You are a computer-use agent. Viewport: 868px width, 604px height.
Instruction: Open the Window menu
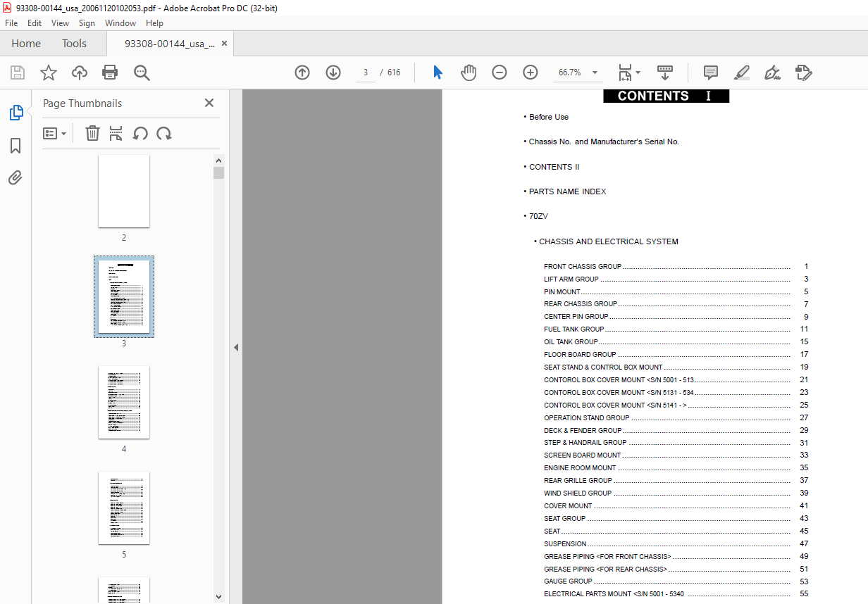coord(120,23)
